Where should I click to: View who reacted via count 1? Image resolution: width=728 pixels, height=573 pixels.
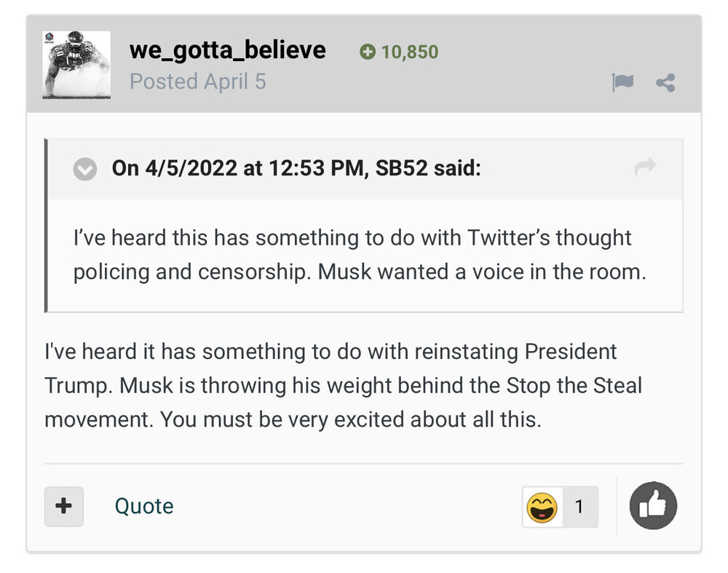coord(579,507)
